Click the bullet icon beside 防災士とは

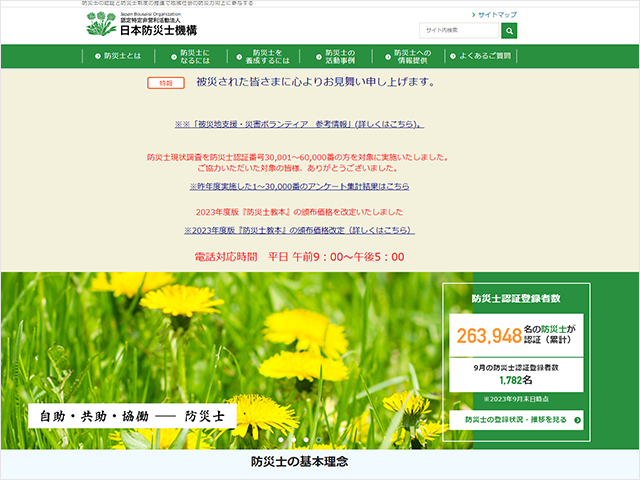click(98, 56)
